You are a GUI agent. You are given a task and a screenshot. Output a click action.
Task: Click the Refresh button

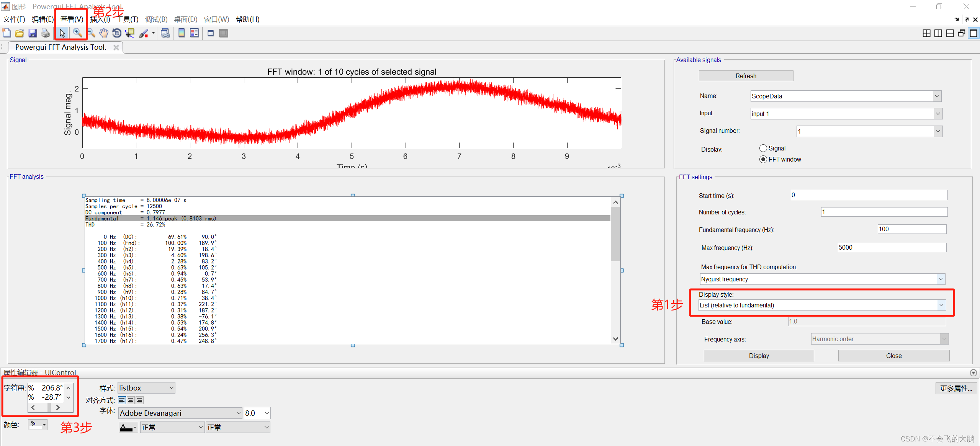745,76
